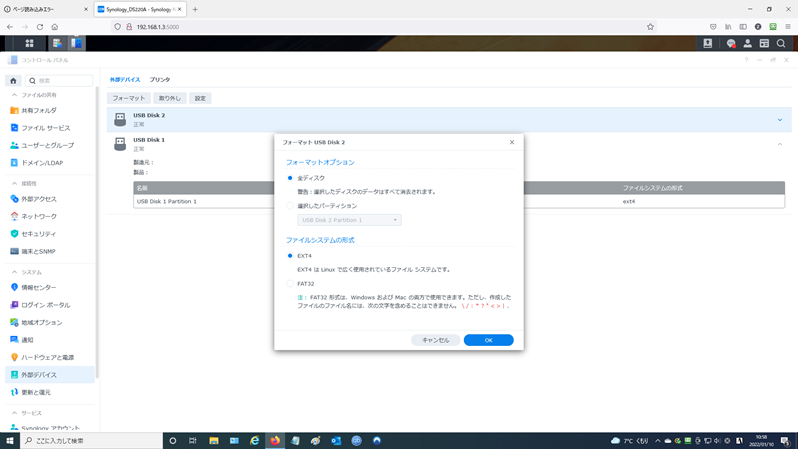Open new browser tab plus button
The image size is (798, 449).
coord(195,9)
